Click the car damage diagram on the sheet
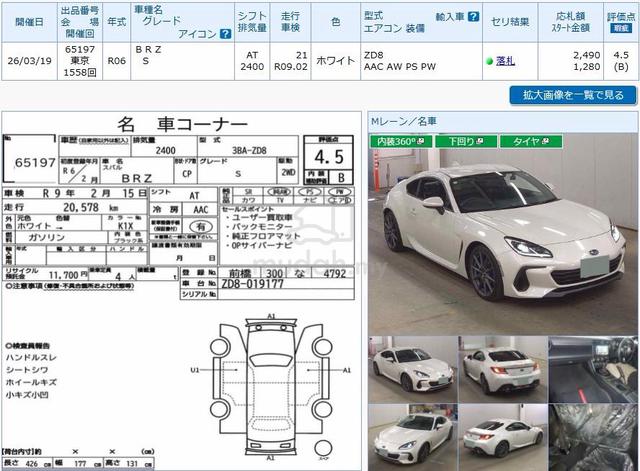 click(x=271, y=388)
